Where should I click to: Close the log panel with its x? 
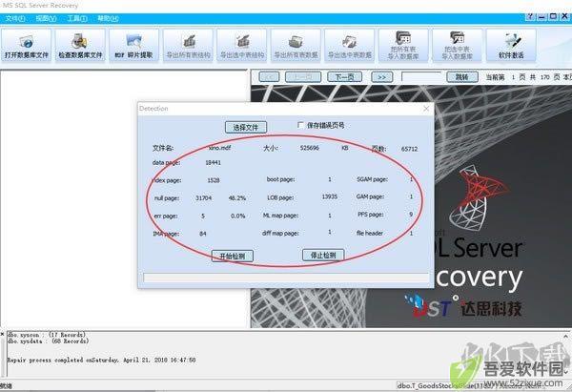[x=2, y=334]
